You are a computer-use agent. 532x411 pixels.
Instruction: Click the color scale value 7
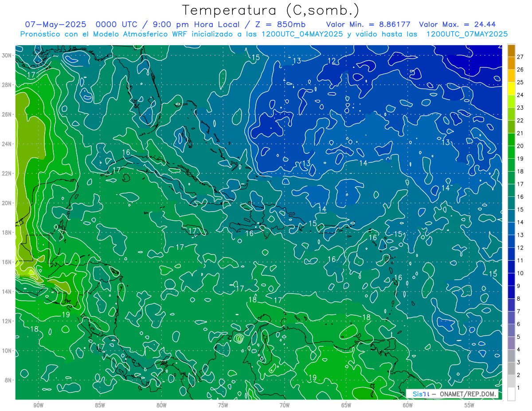519,311
